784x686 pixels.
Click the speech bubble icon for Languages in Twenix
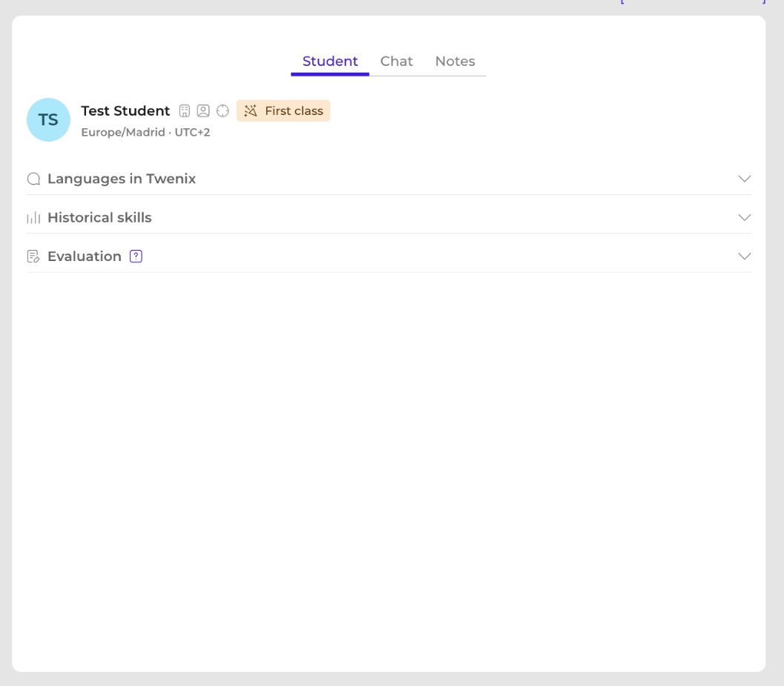pos(33,179)
